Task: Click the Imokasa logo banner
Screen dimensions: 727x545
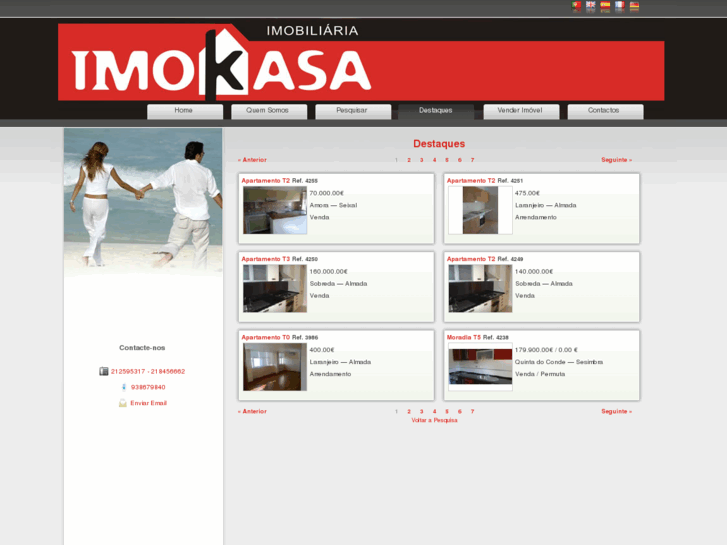Action: pos(361,62)
